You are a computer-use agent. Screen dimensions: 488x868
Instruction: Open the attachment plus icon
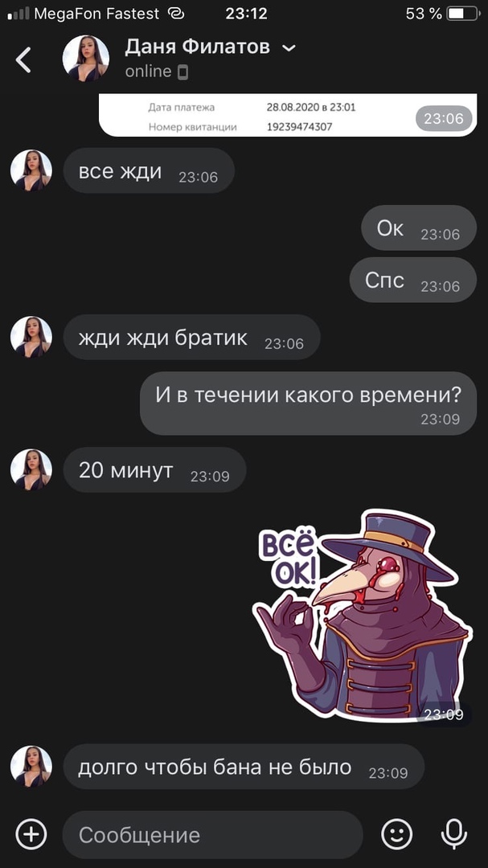click(x=31, y=833)
